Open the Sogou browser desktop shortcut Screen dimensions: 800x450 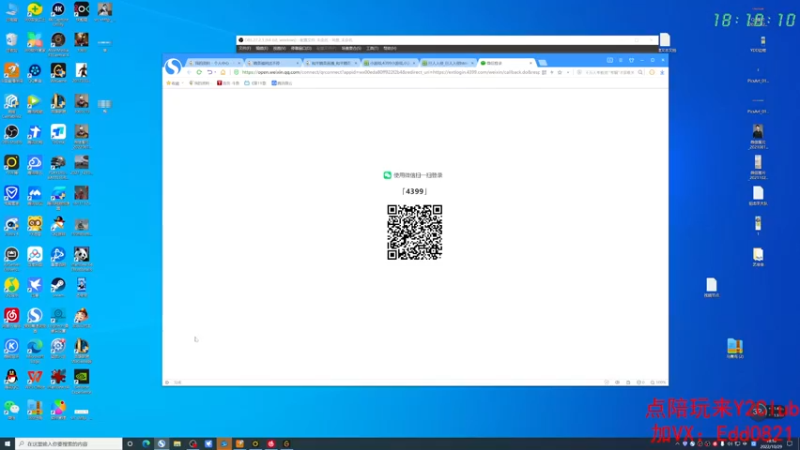[35, 316]
